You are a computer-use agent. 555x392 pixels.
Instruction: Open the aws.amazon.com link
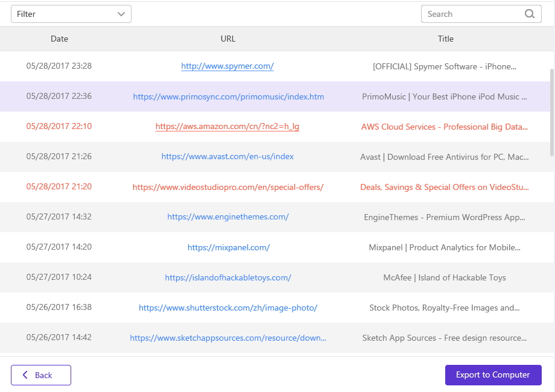coord(227,127)
